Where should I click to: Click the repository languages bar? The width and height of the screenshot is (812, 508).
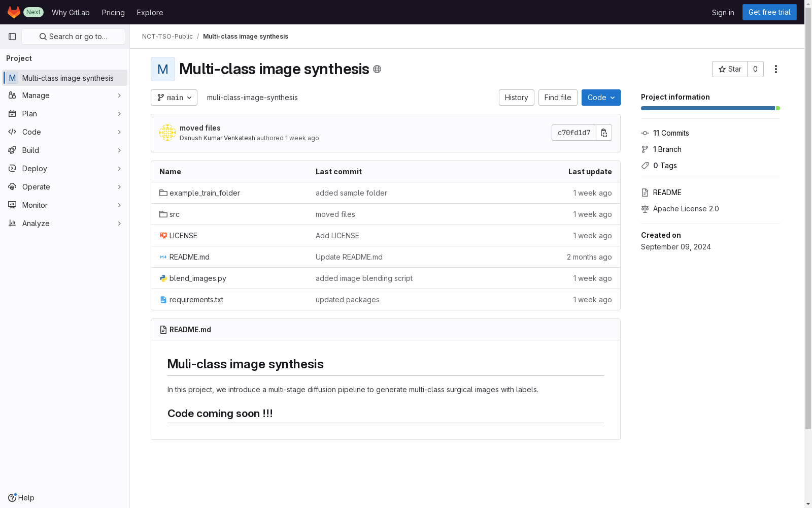[x=710, y=108]
